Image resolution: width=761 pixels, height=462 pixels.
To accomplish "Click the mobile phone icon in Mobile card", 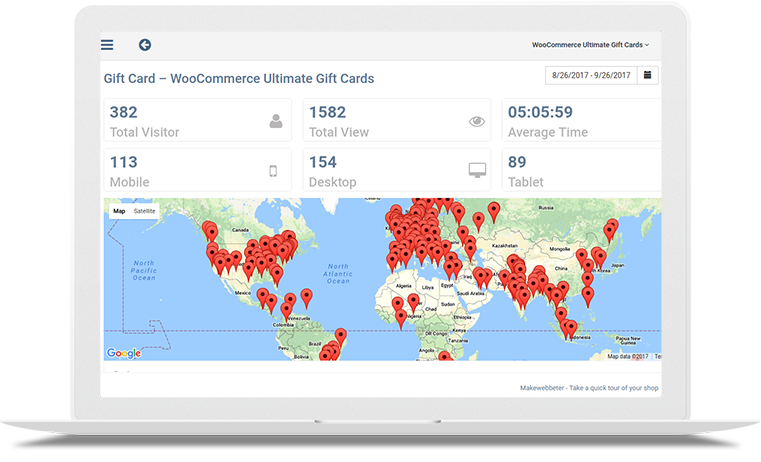I will 273,171.
